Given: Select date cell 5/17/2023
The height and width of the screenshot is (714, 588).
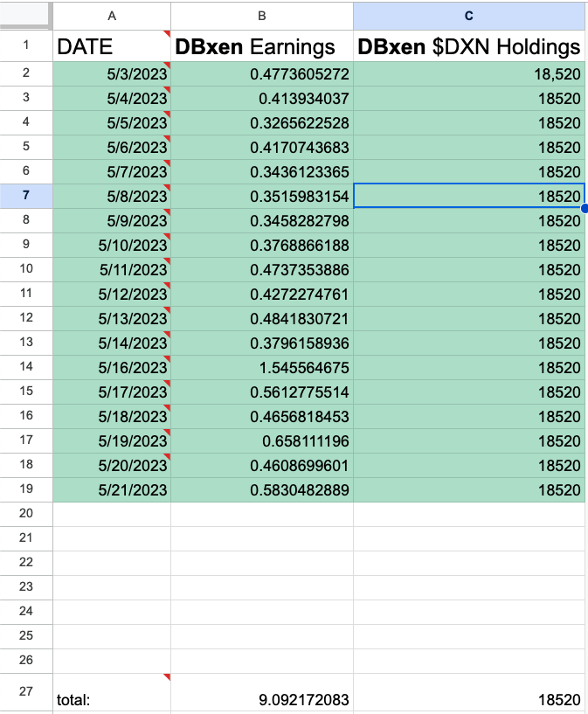Looking at the screenshot, I should (112, 392).
